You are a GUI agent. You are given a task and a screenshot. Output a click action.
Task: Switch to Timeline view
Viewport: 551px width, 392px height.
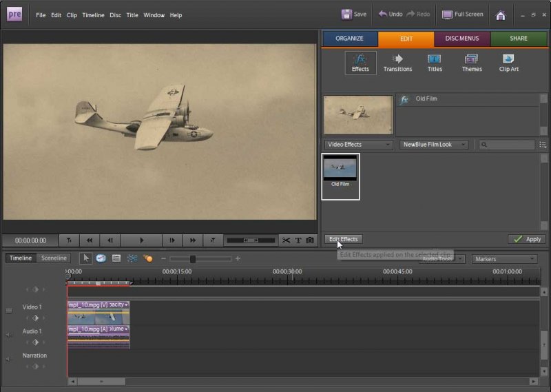pos(21,258)
